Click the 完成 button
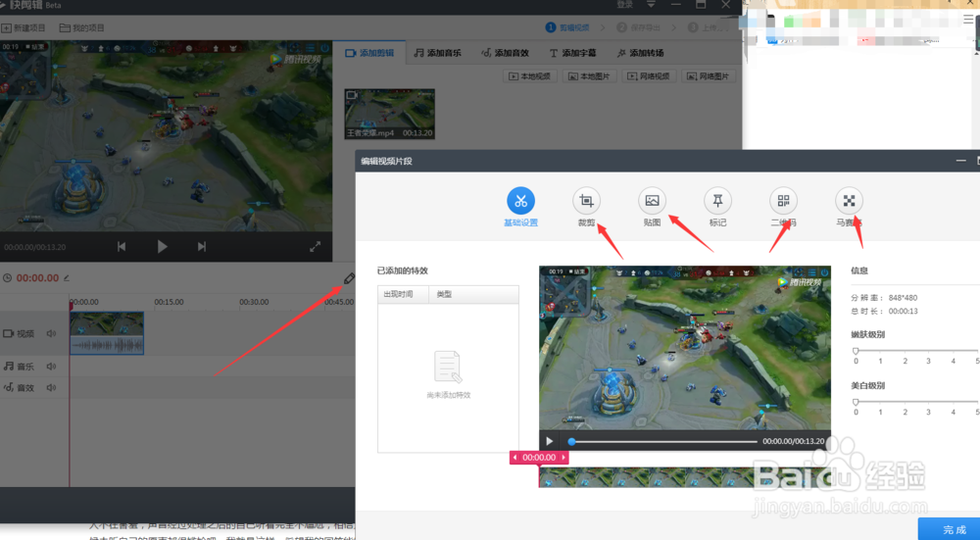Screen dimensions: 980x540 [x=954, y=529]
